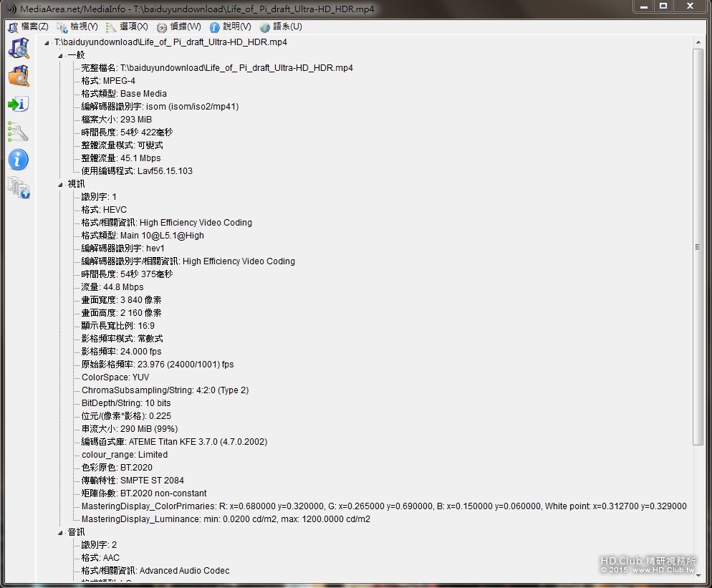The height and width of the screenshot is (588, 712).
Task: Select the 識別字: 2 row
Action: (99, 545)
